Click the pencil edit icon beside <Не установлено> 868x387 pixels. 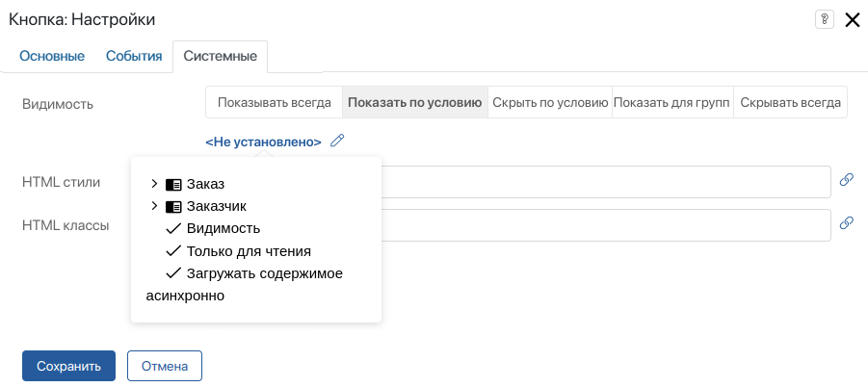tap(336, 141)
